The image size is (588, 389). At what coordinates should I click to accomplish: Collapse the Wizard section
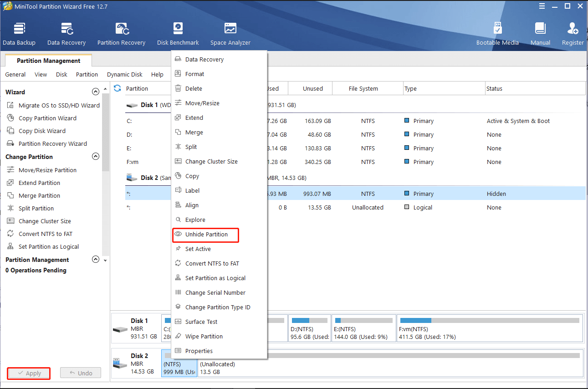[x=96, y=92]
